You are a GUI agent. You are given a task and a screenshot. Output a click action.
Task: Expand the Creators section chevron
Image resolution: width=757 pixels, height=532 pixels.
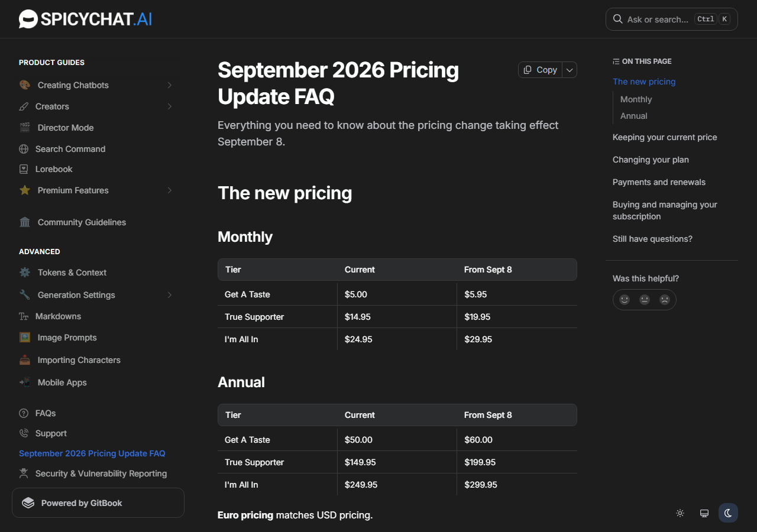pyautogui.click(x=170, y=106)
